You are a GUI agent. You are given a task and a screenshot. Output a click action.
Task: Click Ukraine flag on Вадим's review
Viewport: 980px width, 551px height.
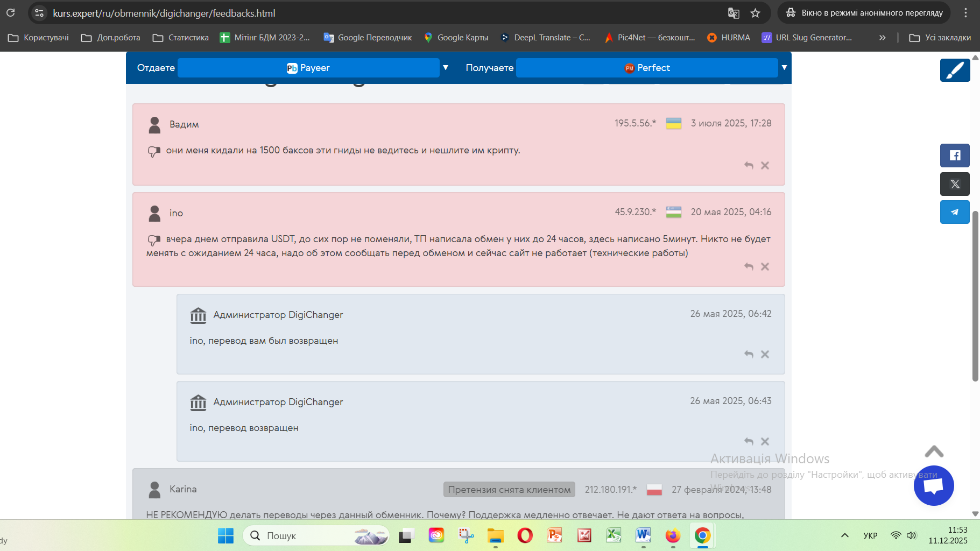[x=674, y=123]
